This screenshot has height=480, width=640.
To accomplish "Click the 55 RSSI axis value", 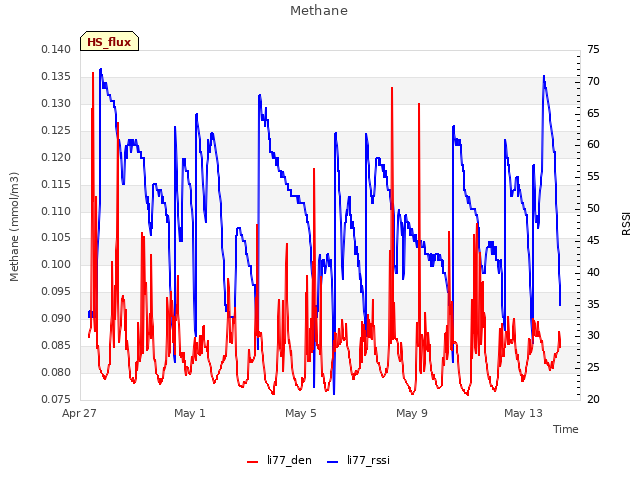I will [x=593, y=176].
